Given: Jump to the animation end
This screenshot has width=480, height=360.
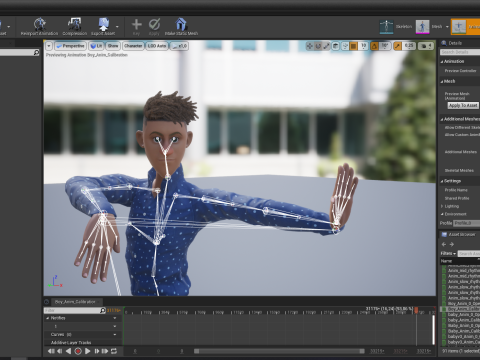Looking at the screenshot, I should click(105, 351).
